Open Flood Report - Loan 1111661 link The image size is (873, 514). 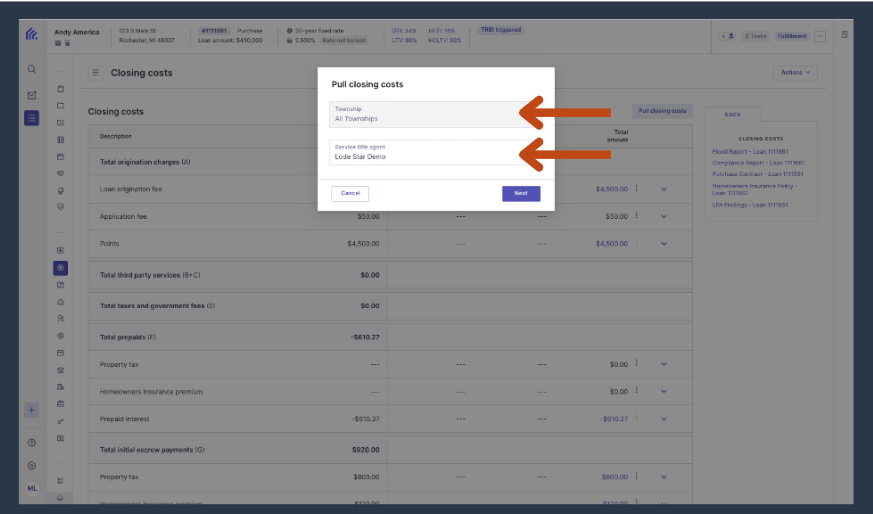coord(750,151)
